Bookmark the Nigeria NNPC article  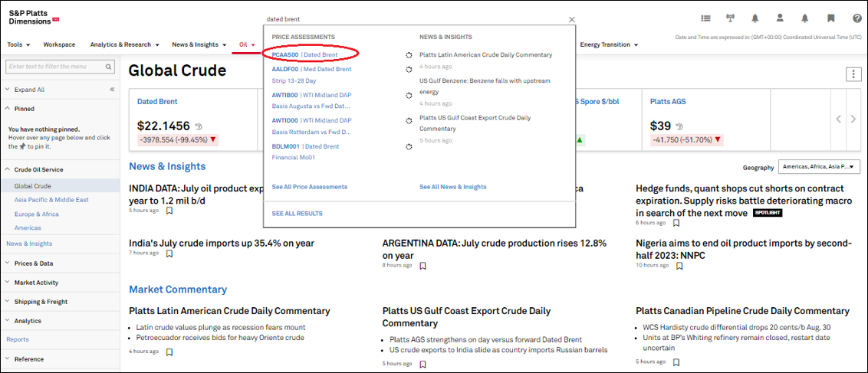coord(679,266)
